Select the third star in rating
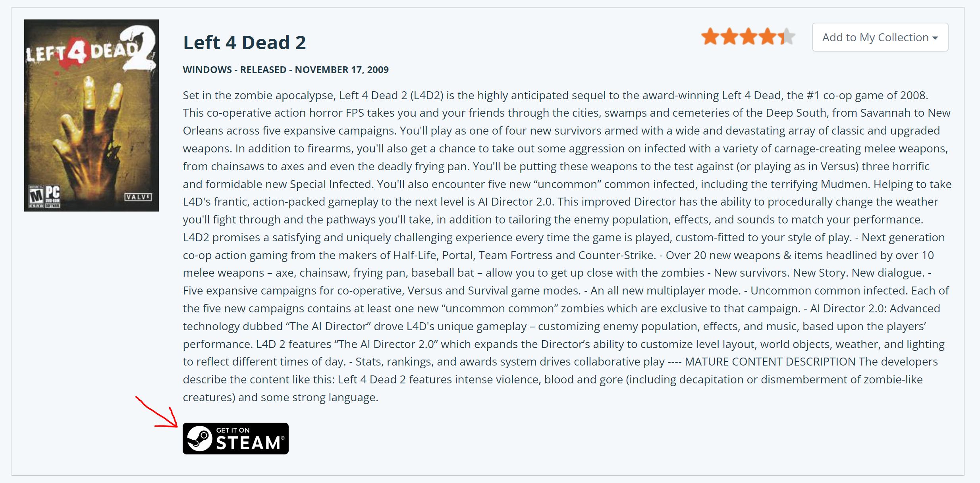The height and width of the screenshot is (483, 980). 748,37
